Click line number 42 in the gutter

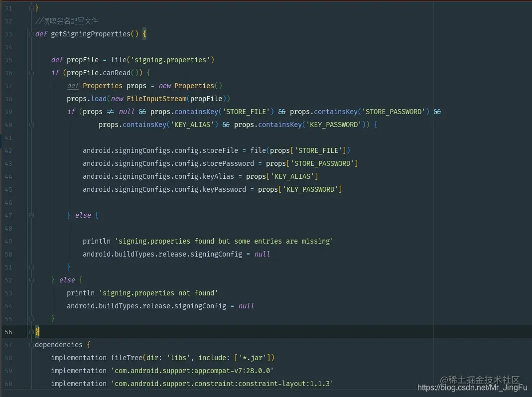[8, 151]
